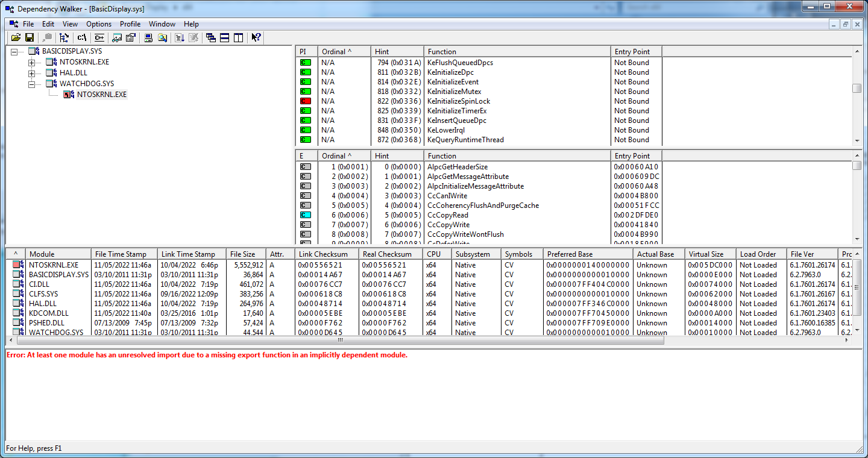868x458 pixels.
Task: Open the Help menu
Action: (x=192, y=24)
